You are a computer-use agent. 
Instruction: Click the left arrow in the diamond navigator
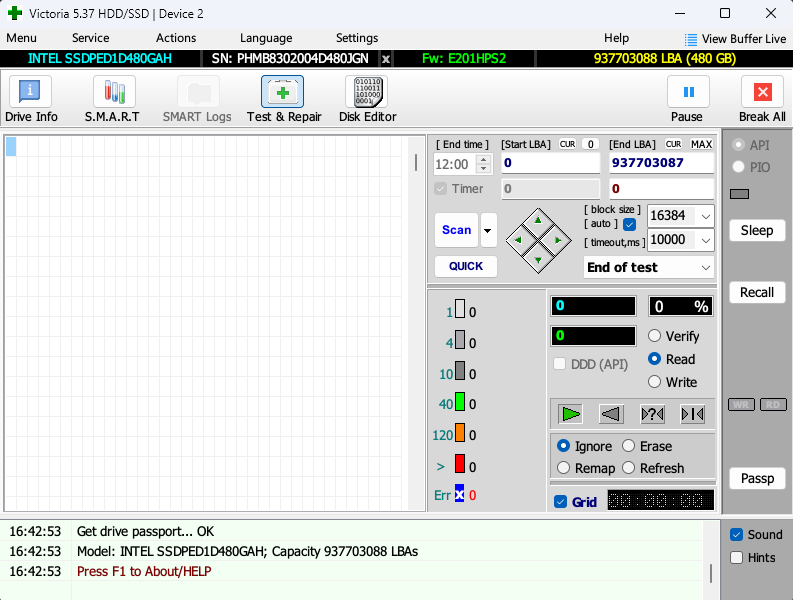pyautogui.click(x=517, y=240)
